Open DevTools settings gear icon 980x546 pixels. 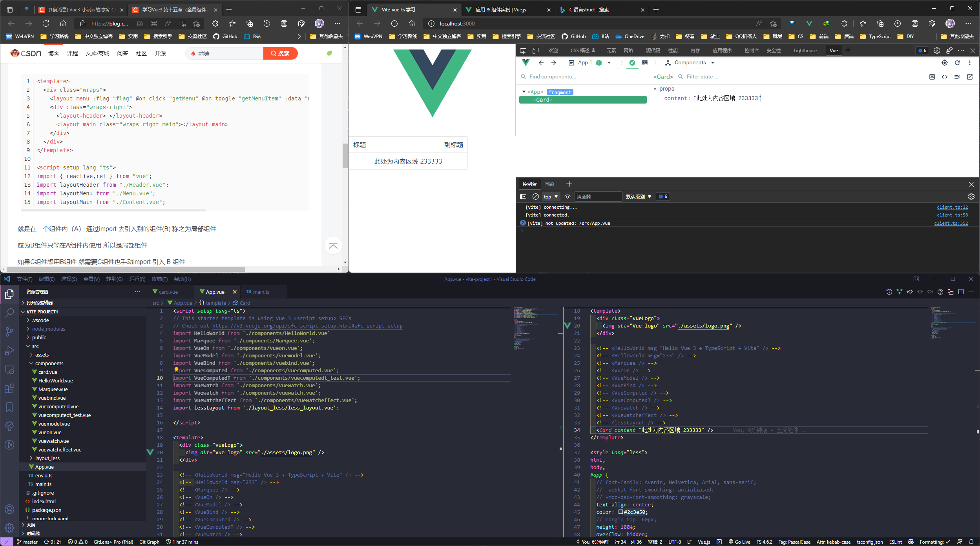[937, 51]
